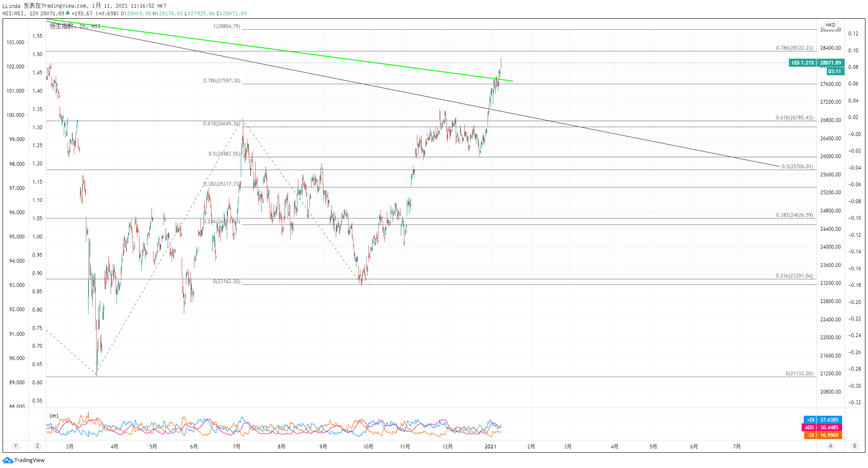Select the Fibonacci level 1(28804.79)
868x468 pixels.
pos(227,26)
